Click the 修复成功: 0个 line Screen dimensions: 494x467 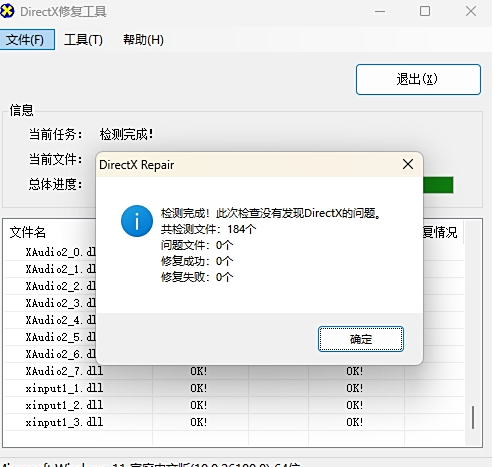point(197,261)
